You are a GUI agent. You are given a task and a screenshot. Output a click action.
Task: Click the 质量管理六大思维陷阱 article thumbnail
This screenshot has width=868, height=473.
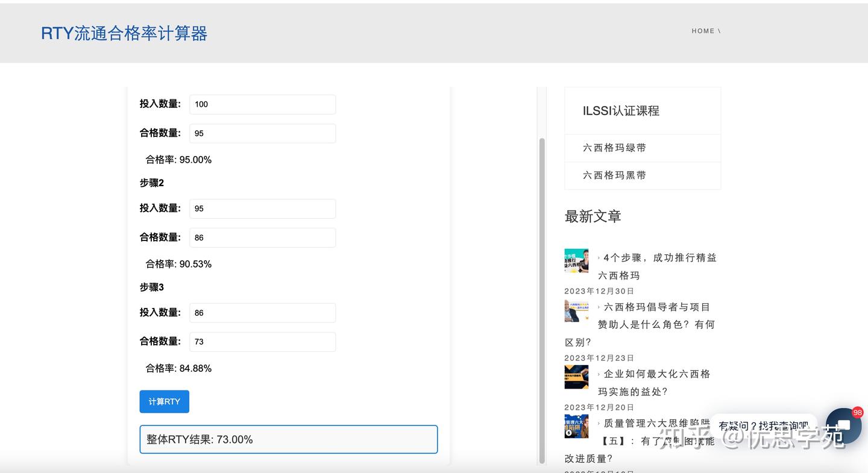[576, 426]
